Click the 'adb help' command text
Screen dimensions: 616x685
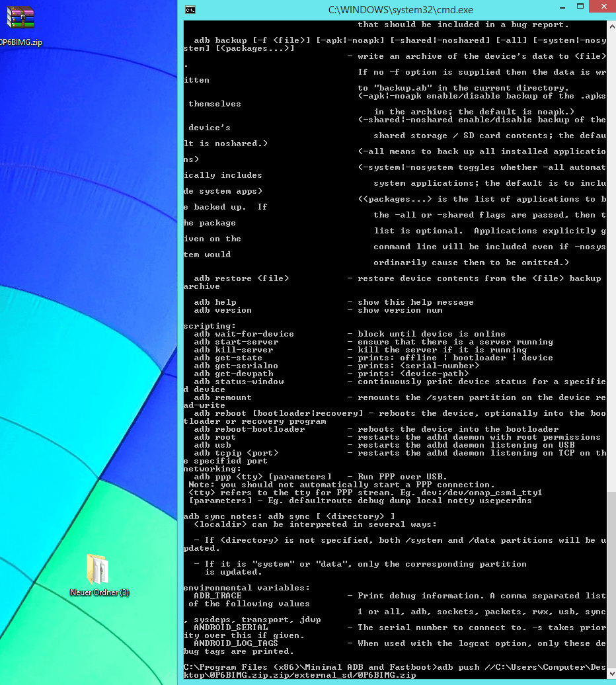(215, 302)
